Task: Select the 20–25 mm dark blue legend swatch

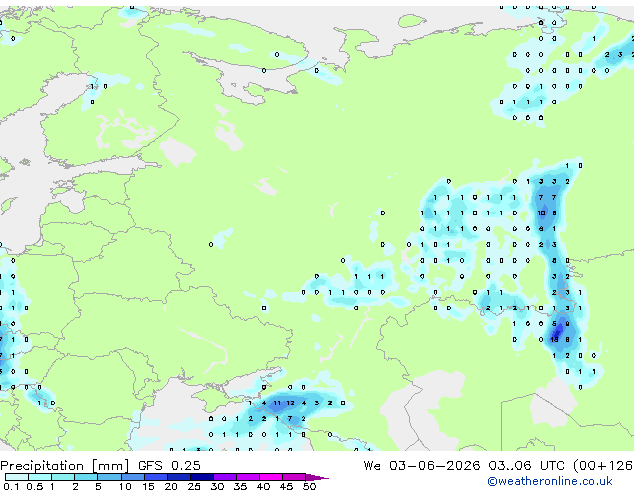Action: pyautogui.click(x=179, y=477)
